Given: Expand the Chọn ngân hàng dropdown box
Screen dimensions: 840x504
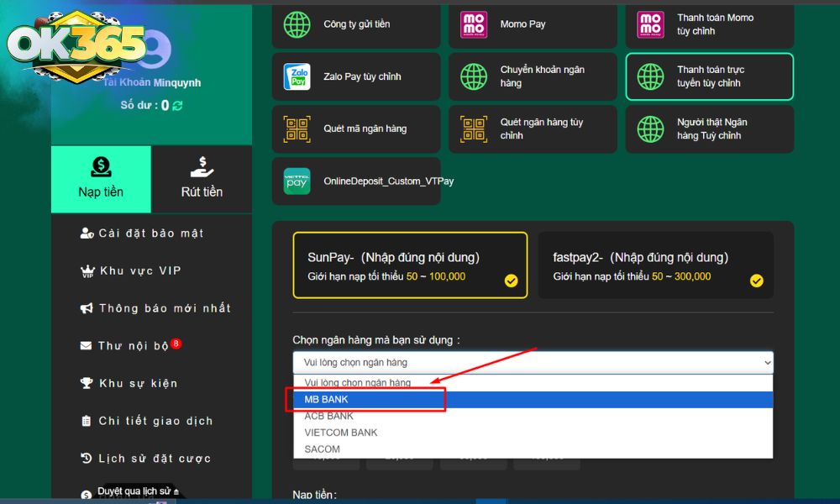Looking at the screenshot, I should tap(533, 362).
